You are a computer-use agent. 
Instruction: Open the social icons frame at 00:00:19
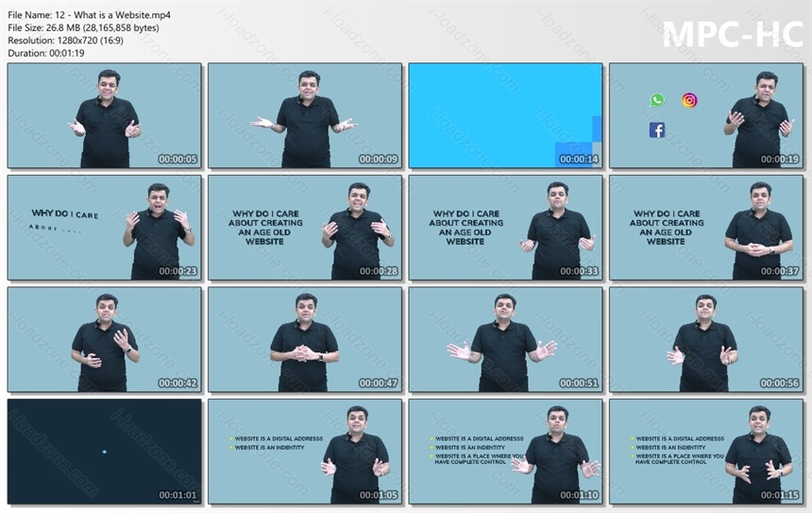[706, 115]
